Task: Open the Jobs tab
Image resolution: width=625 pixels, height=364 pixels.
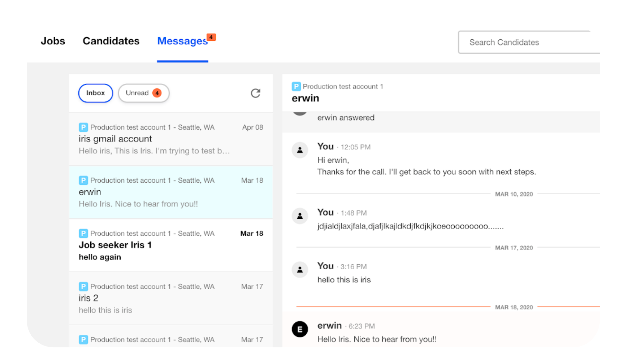Action: click(53, 41)
